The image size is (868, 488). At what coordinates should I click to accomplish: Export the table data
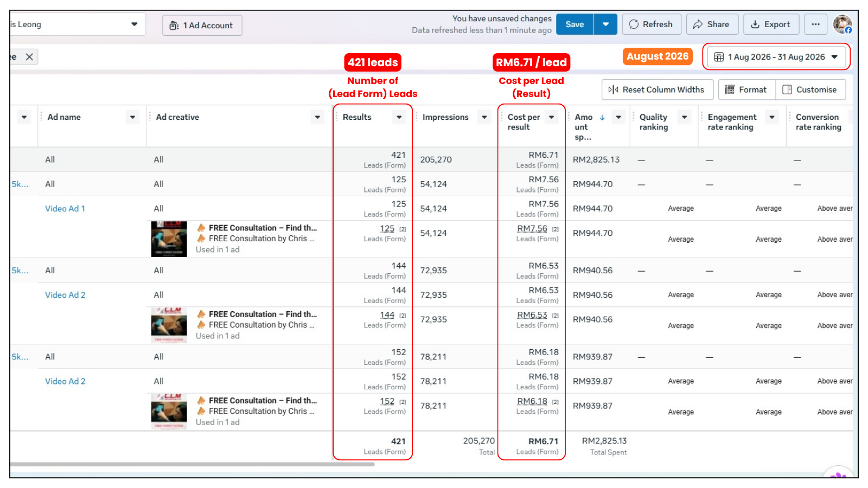tap(771, 24)
